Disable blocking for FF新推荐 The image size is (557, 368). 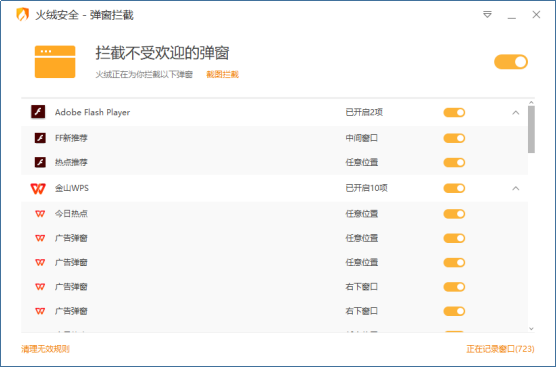(454, 138)
